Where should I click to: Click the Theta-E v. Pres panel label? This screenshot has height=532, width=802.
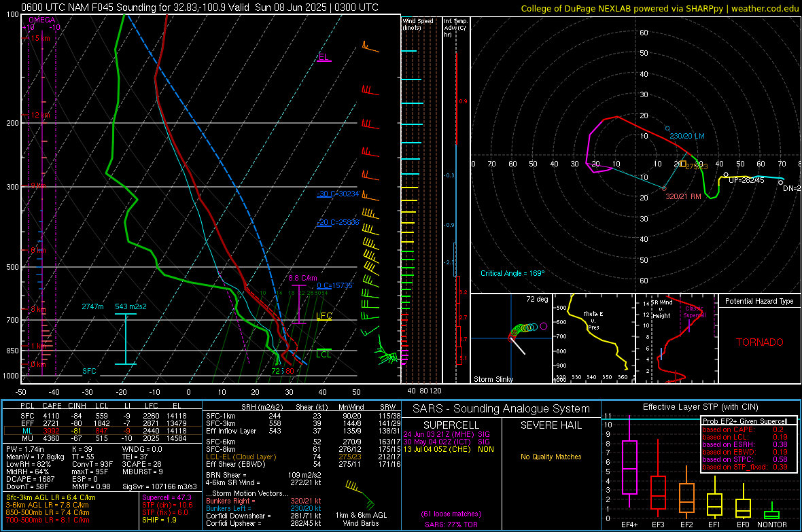pyautogui.click(x=593, y=320)
